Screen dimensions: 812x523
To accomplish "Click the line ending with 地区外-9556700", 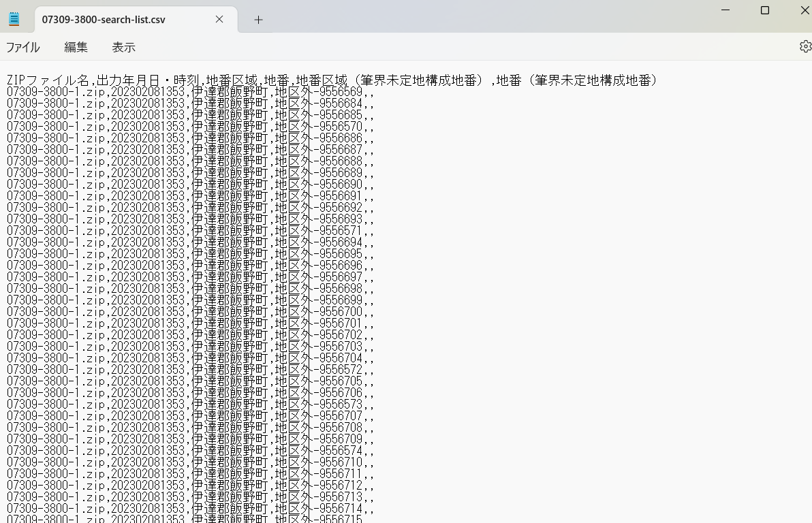I will coord(190,312).
